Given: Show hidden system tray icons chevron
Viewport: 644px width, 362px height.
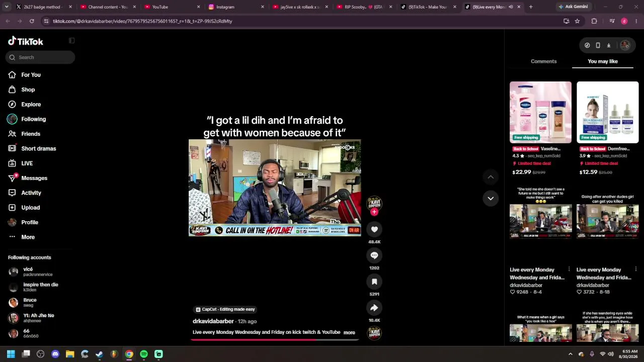Looking at the screenshot, I should tap(570, 354).
